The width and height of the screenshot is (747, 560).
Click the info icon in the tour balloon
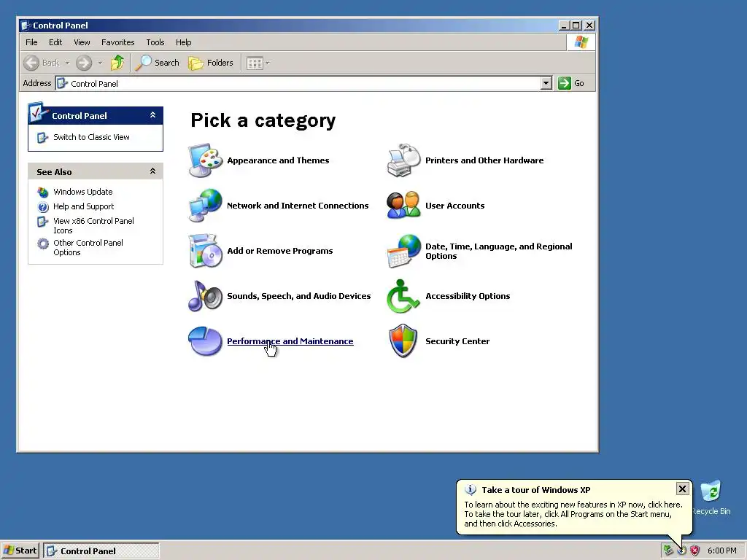471,489
